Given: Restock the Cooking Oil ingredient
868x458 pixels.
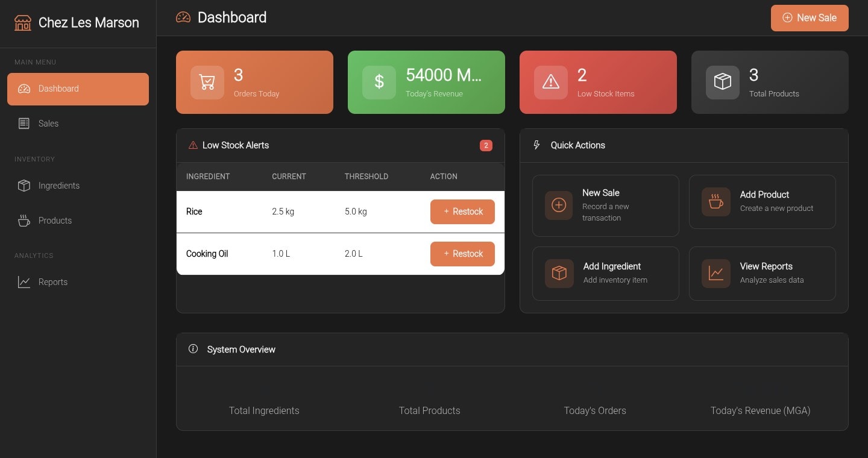Looking at the screenshot, I should pos(462,254).
